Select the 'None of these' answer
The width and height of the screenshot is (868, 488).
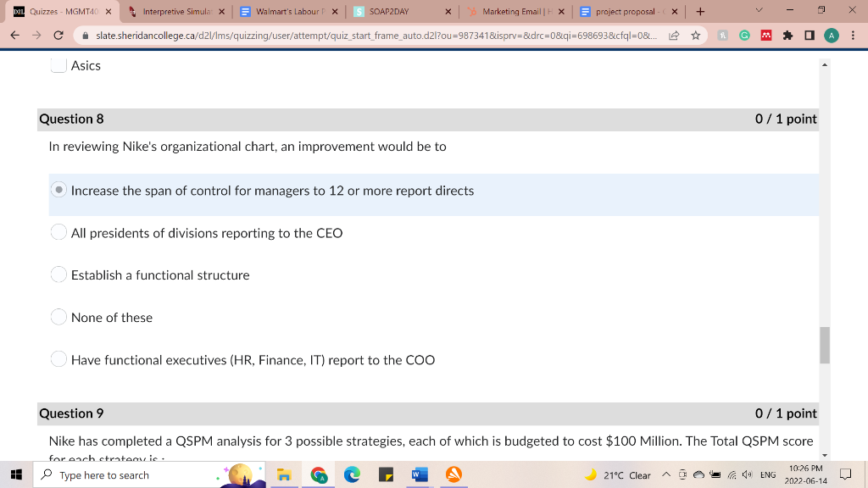coord(58,317)
